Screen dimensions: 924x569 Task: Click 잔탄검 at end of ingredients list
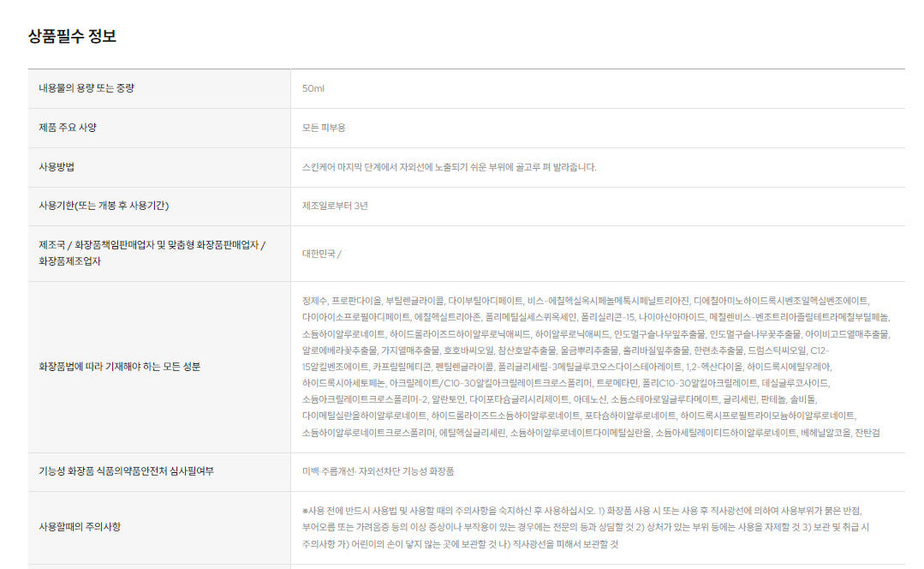(867, 433)
